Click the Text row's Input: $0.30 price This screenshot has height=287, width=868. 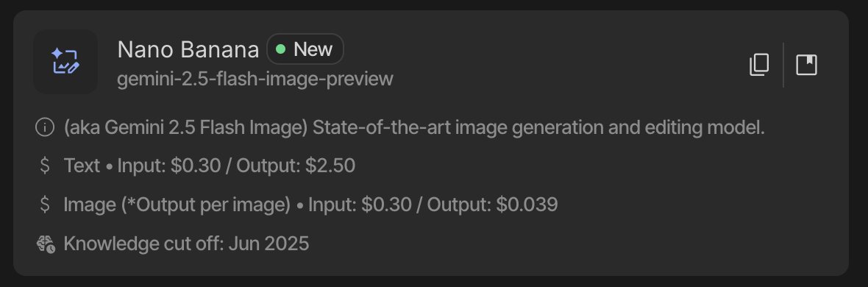(169, 166)
